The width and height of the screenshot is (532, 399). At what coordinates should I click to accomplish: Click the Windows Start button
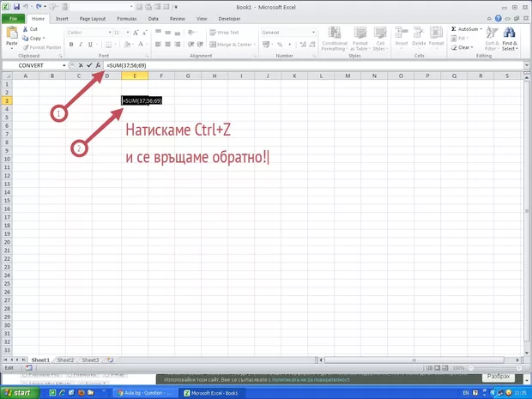pos(20,392)
